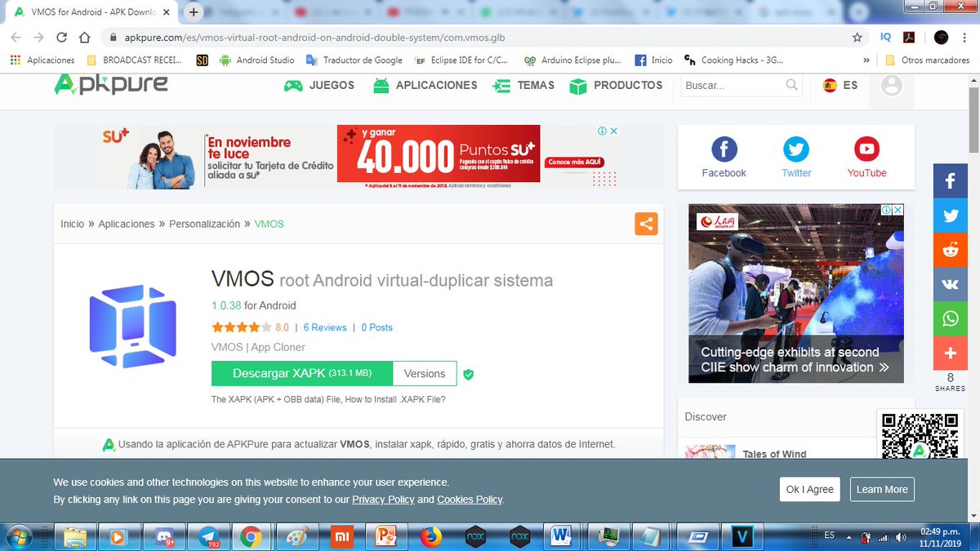Click the browser reload button
Viewport: 980px width, 551px height.
[61, 38]
